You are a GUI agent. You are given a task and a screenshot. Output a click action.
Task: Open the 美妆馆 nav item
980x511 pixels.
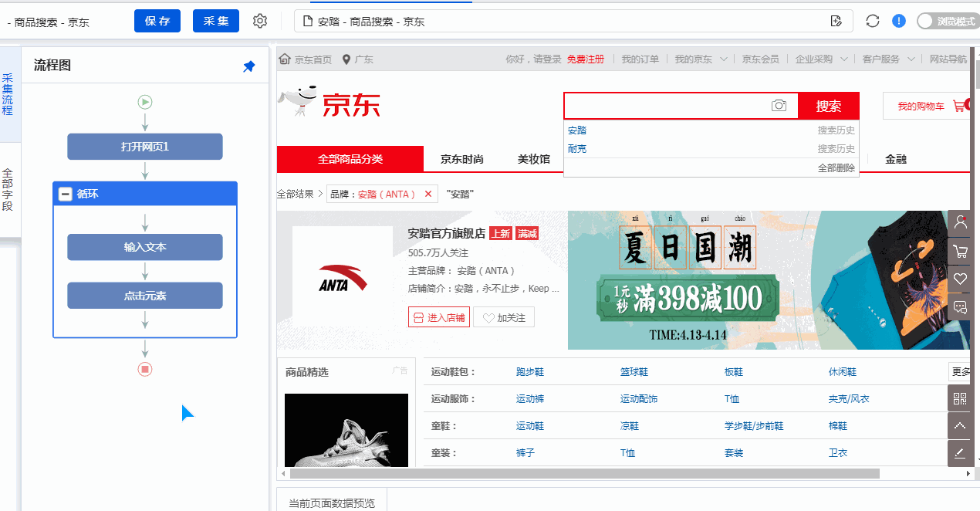tap(534, 159)
